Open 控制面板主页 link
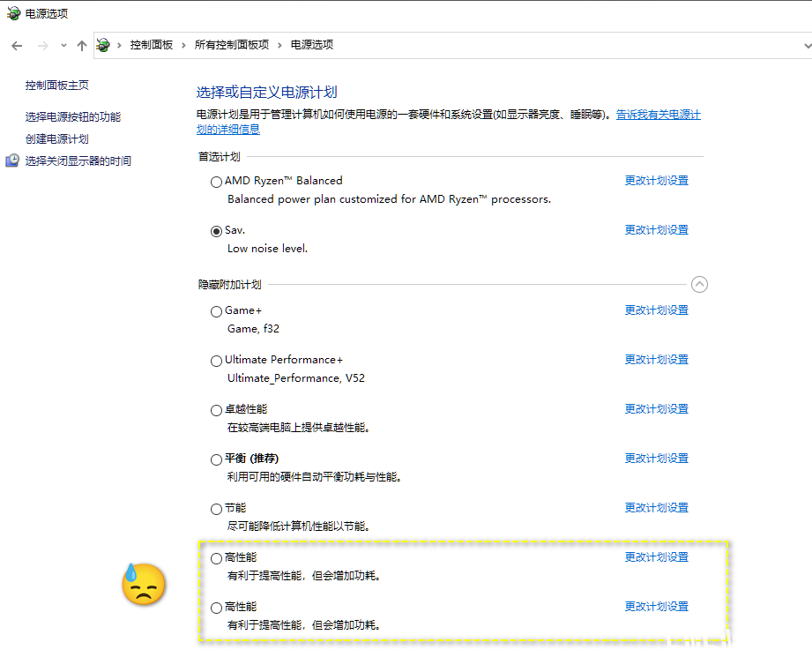The image size is (812, 657). point(57,86)
